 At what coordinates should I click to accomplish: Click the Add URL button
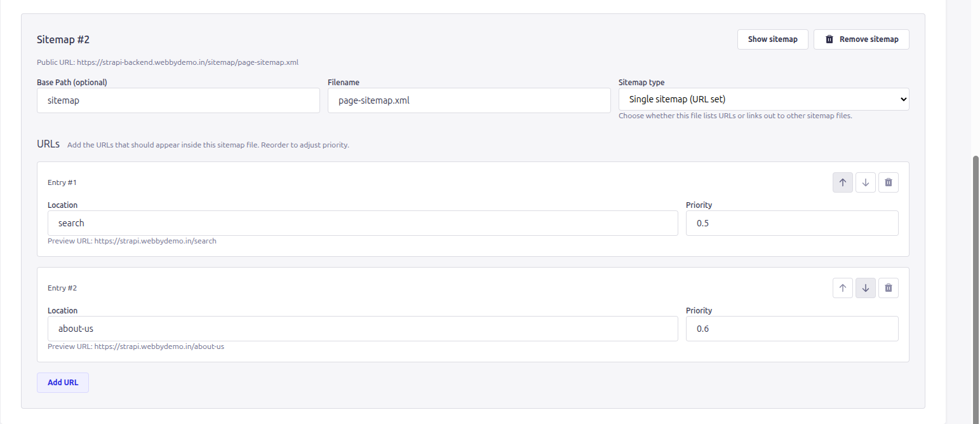[x=62, y=382]
